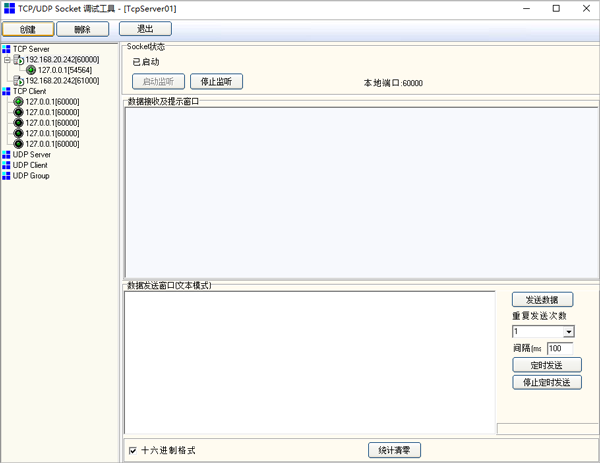Click the app icon in the title bar
Image resolution: width=600 pixels, height=463 pixels.
pyautogui.click(x=9, y=8)
